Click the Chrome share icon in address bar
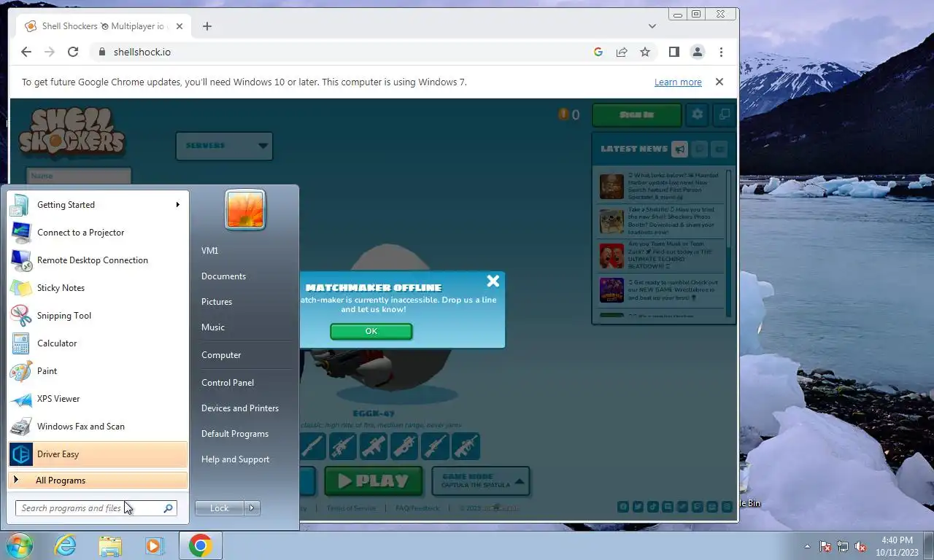The height and width of the screenshot is (560, 934). [x=622, y=52]
